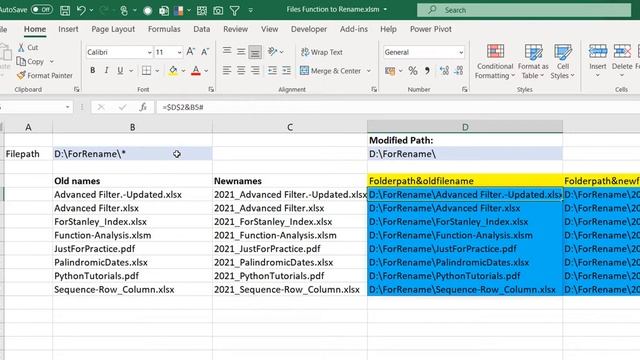Open the Name Box dropdown arrow
Image resolution: width=640 pixels, height=360 pixels.
67,107
